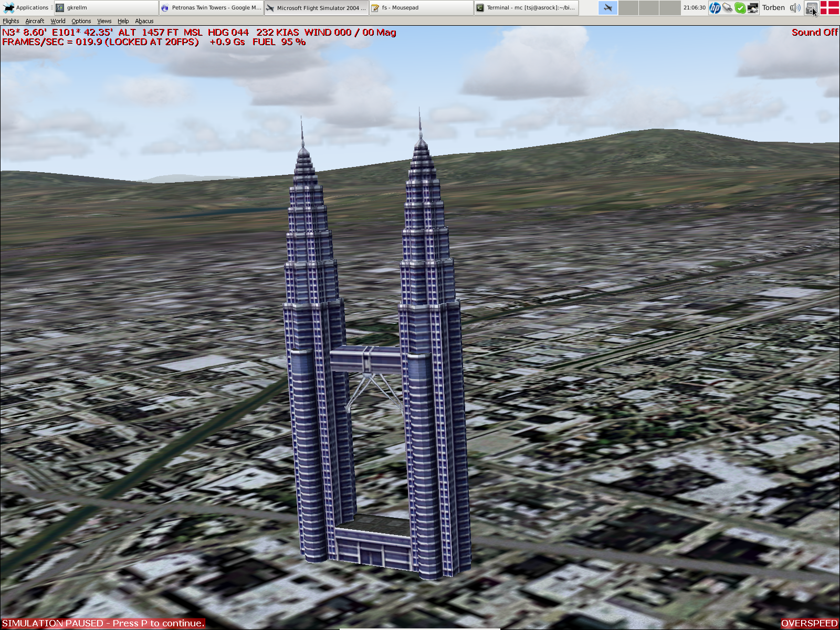
Task: Click the HP tray icon
Action: [715, 8]
